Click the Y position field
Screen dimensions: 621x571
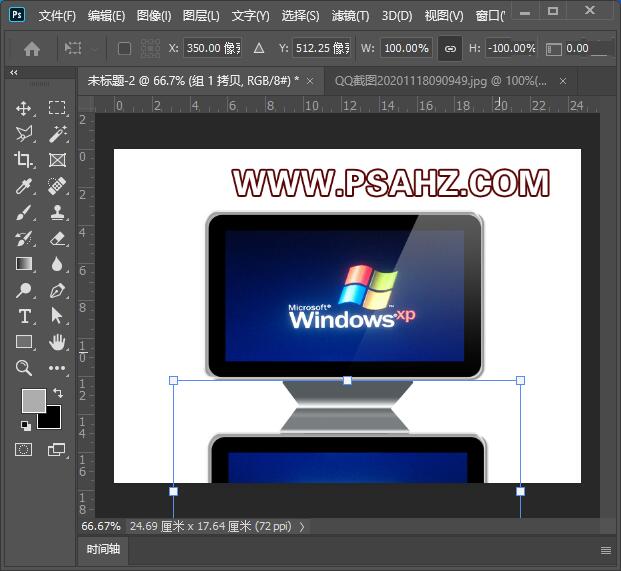pyautogui.click(x=322, y=48)
